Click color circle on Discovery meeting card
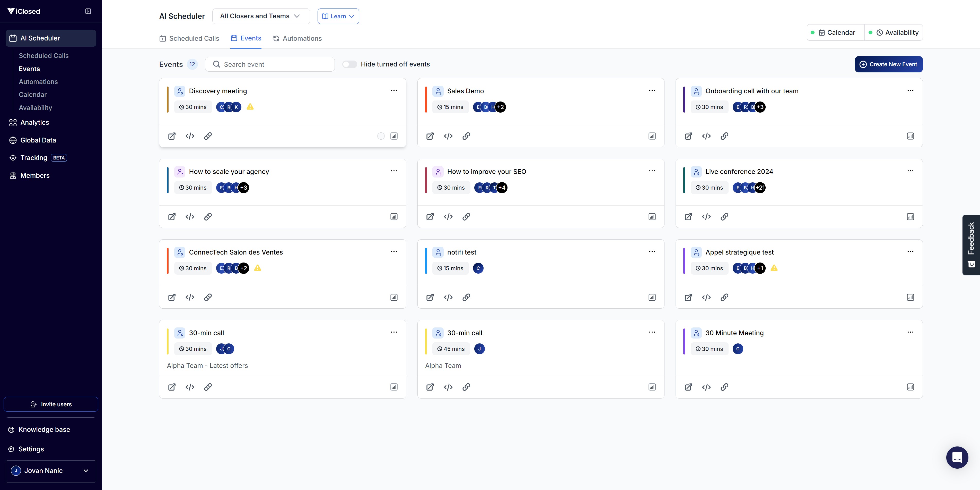Viewport: 980px width, 490px height. point(381,136)
